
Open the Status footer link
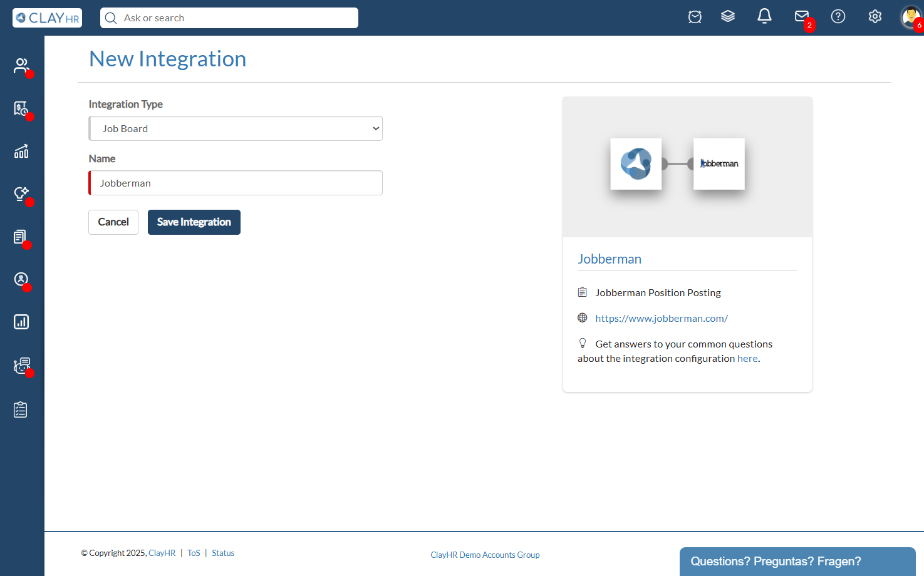pos(223,553)
